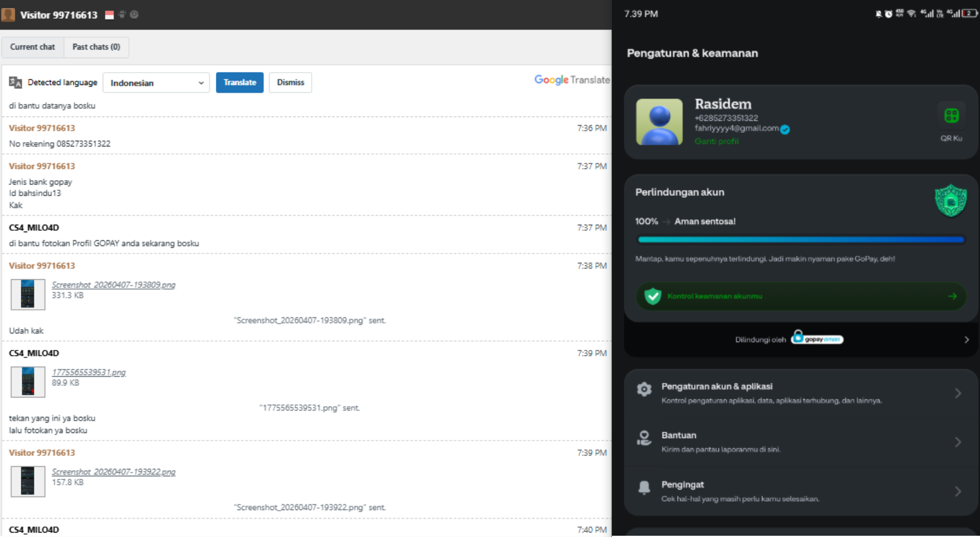Image resolution: width=980 pixels, height=537 pixels.
Task: Click message 'lalu fotokan ya bosku'
Action: point(48,431)
